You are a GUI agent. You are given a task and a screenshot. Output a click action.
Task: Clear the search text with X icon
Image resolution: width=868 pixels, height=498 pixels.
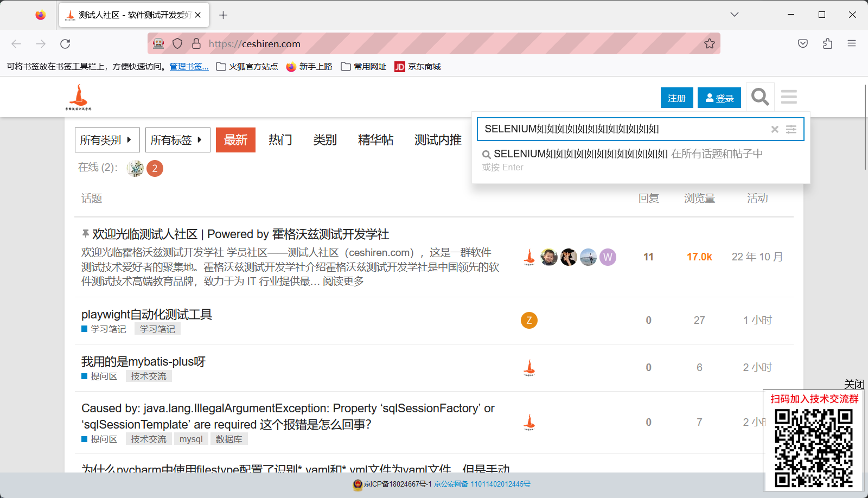775,129
